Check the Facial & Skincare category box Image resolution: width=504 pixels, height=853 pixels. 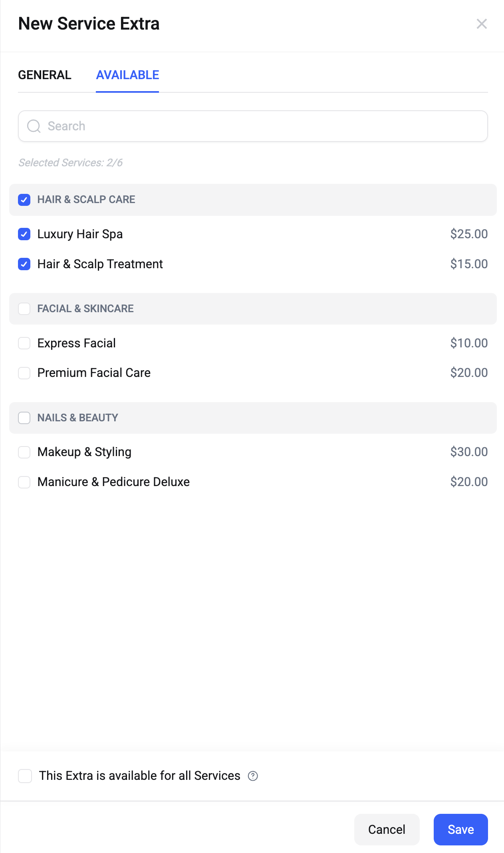tap(24, 309)
